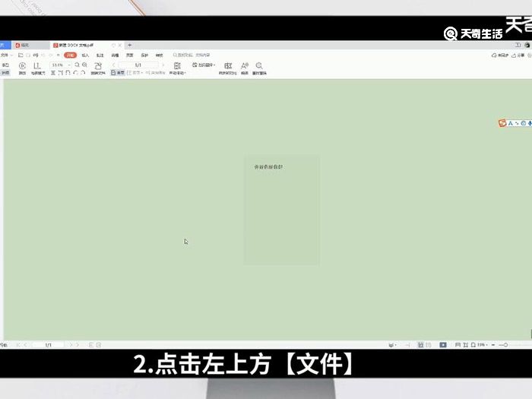The height and width of the screenshot is (399, 532).
Task: Click the zoom out minus in status bar
Action: [493, 345]
